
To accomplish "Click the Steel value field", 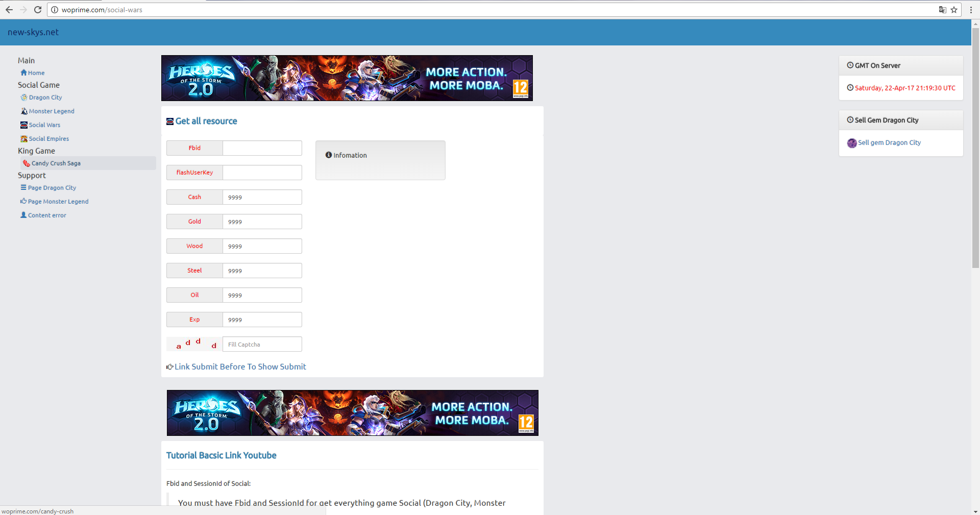I will coord(262,271).
